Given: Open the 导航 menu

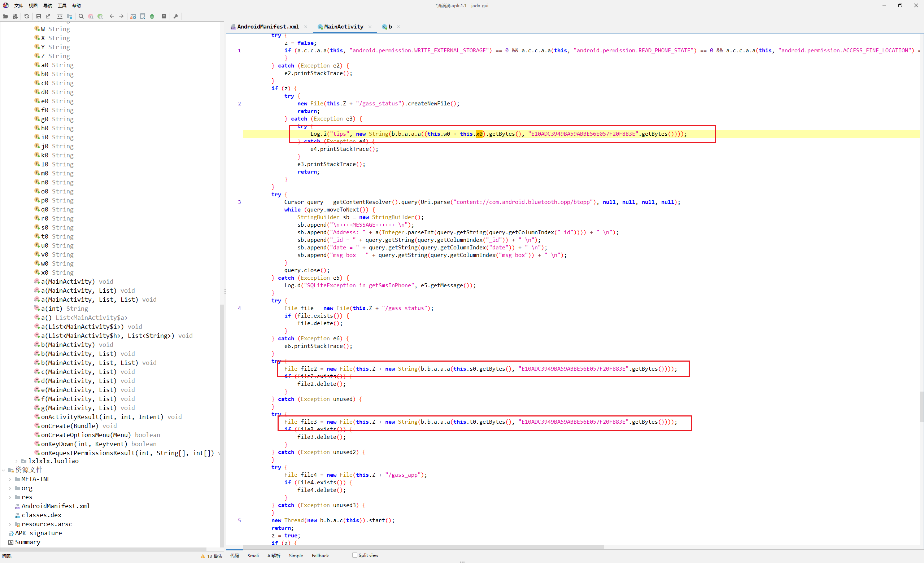Looking at the screenshot, I should 48,5.
